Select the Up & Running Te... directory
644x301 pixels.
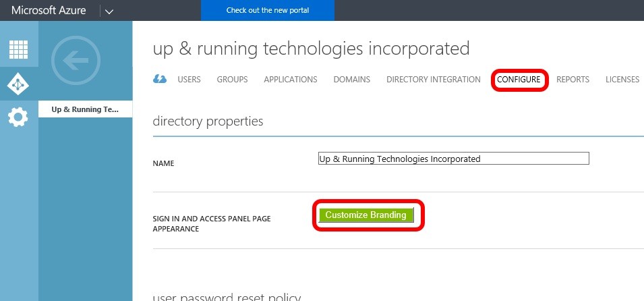(x=86, y=109)
